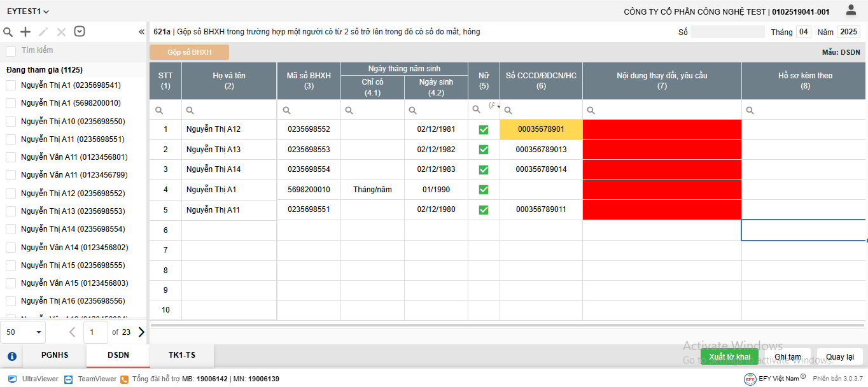Open UltraViewer remote support icon
This screenshot has height=387, width=868.
point(13,379)
